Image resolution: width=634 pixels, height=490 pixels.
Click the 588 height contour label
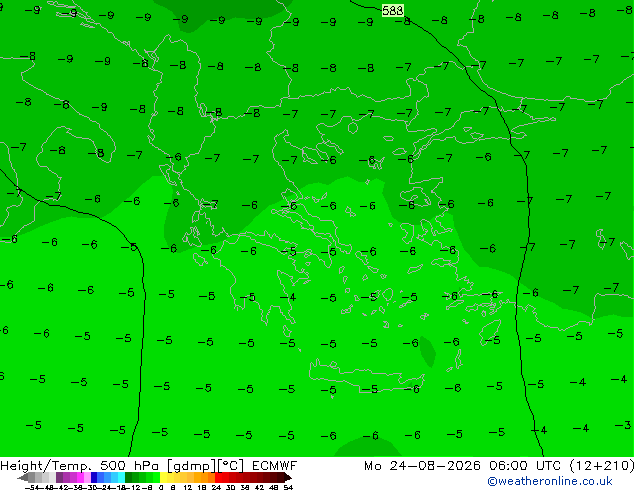point(393,11)
